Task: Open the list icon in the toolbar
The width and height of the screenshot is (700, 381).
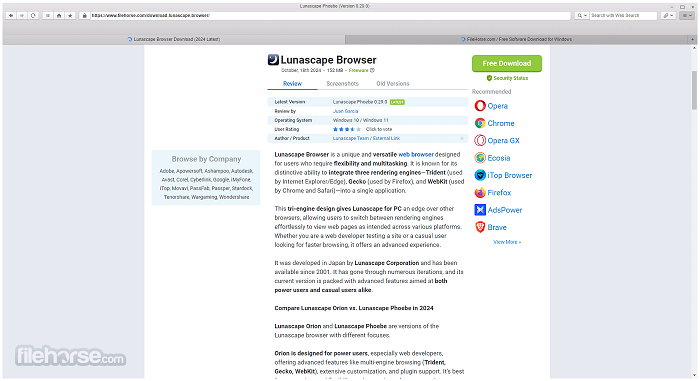Action: pos(47,15)
